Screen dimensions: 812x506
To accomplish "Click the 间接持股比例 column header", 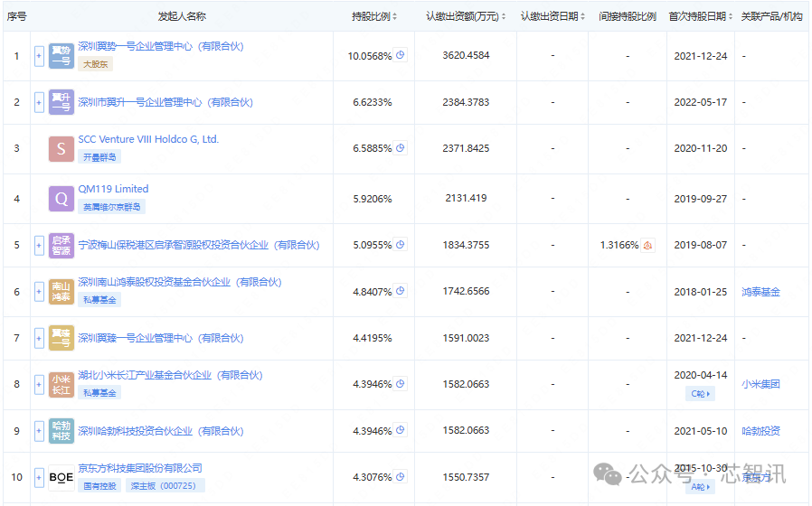I will [x=628, y=16].
